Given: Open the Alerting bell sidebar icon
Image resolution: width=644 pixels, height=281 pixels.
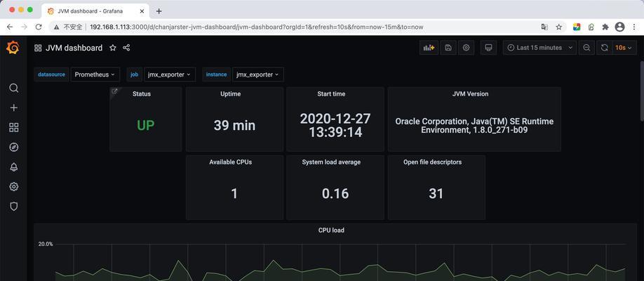Looking at the screenshot, I should click(13, 167).
